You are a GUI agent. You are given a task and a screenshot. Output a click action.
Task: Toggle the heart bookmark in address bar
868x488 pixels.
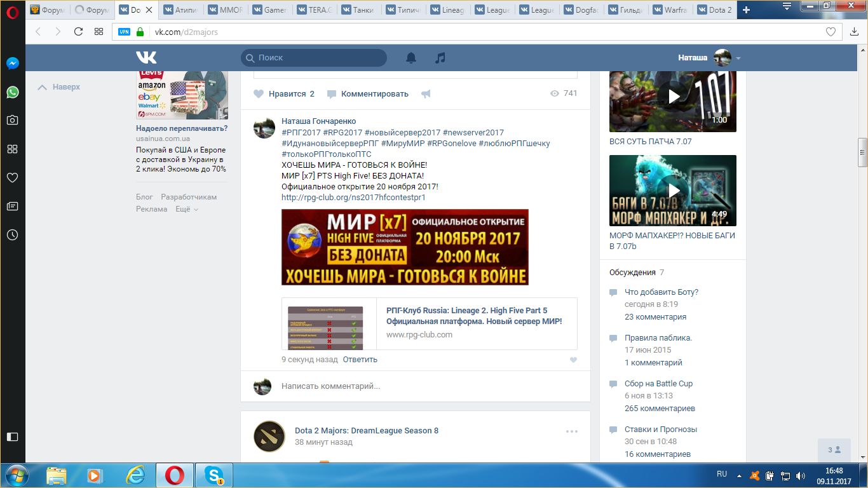click(x=831, y=32)
